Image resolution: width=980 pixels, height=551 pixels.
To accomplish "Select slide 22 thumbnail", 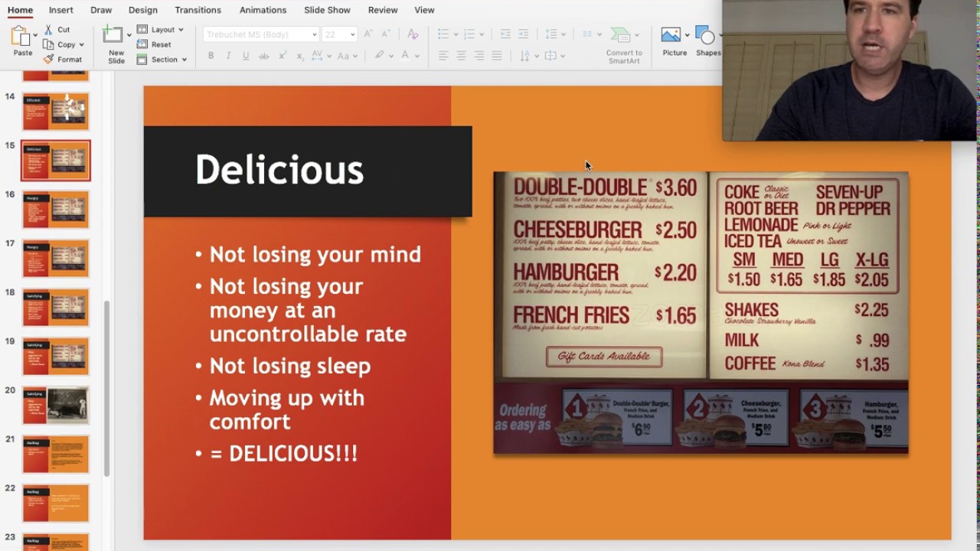I will pos(56,504).
